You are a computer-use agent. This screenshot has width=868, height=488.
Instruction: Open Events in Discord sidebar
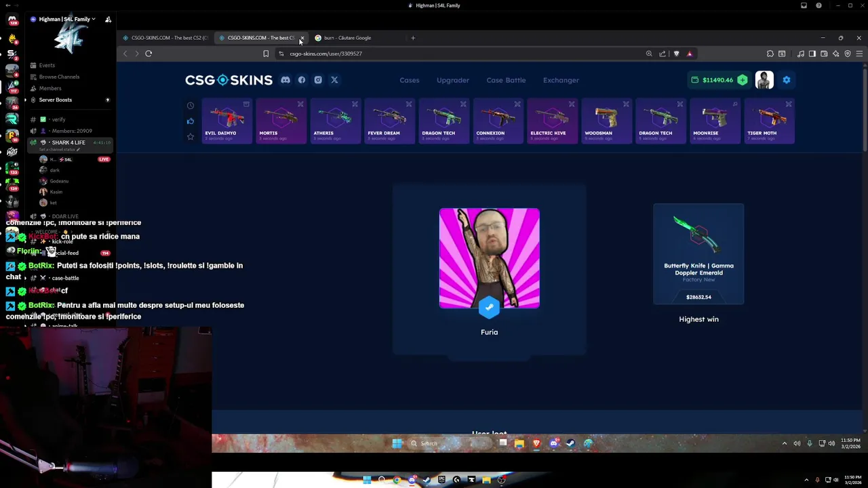click(47, 65)
